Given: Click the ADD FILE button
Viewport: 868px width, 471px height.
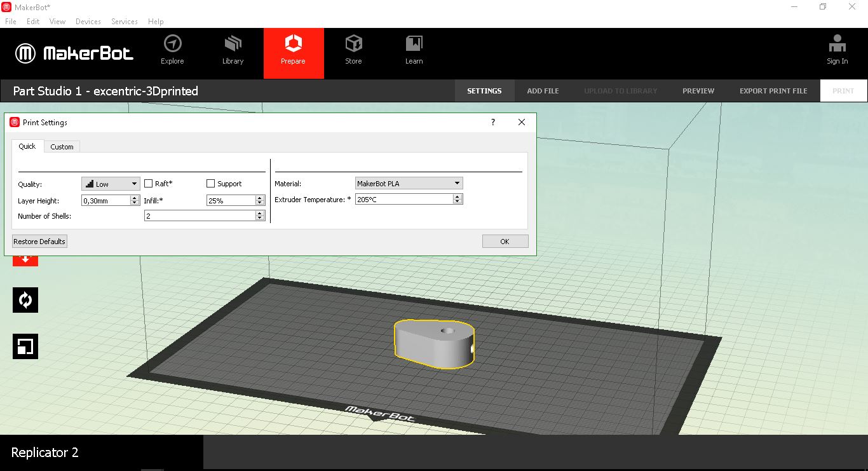Looking at the screenshot, I should [543, 91].
